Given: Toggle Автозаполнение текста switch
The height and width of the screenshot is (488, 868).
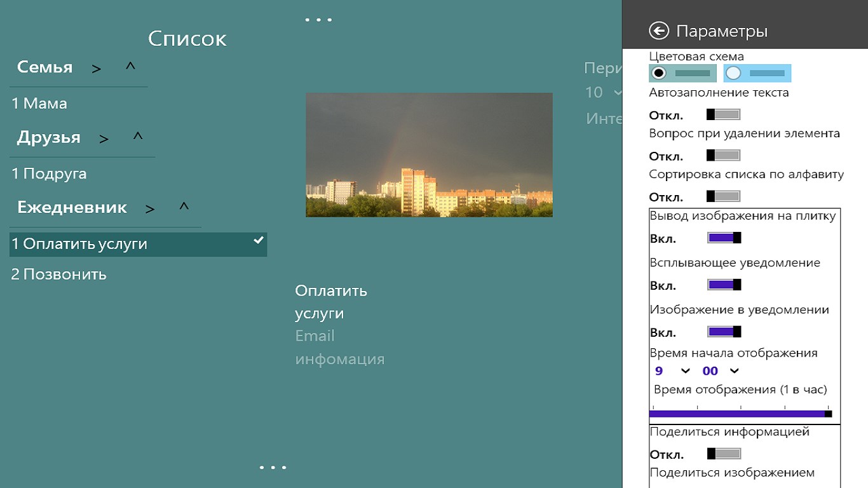Looking at the screenshot, I should (x=724, y=115).
